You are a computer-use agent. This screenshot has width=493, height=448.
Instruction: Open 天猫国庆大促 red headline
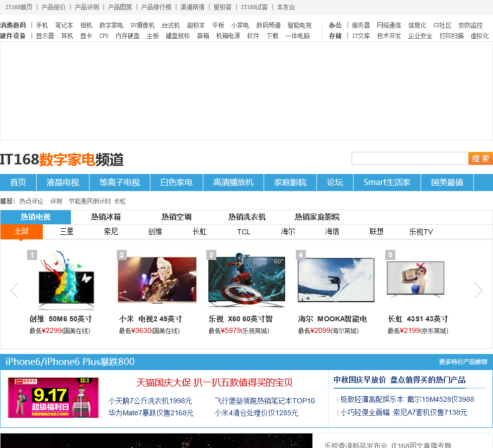click(x=214, y=383)
